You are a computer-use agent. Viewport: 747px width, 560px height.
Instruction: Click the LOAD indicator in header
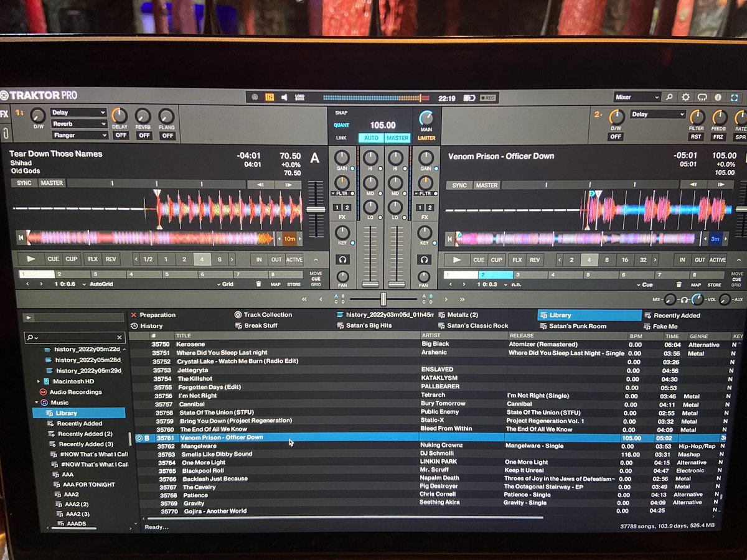pos(299,97)
